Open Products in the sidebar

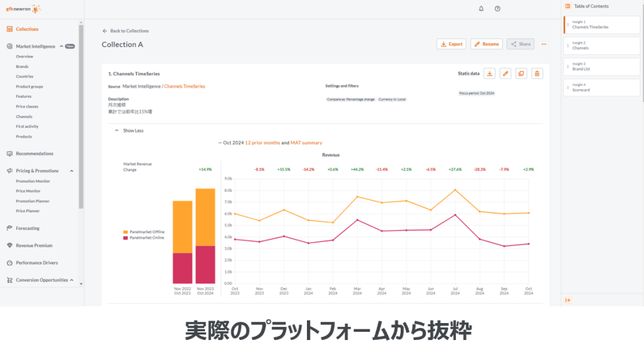pyautogui.click(x=24, y=136)
